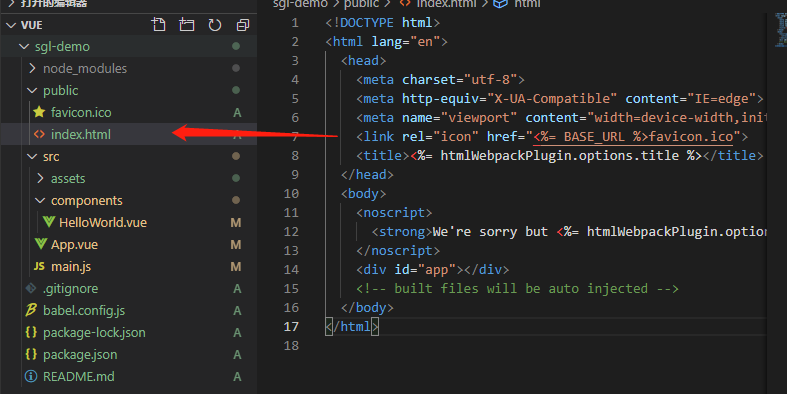The height and width of the screenshot is (394, 787).
Task: Click the public breadcrumb segment
Action: pos(361,4)
